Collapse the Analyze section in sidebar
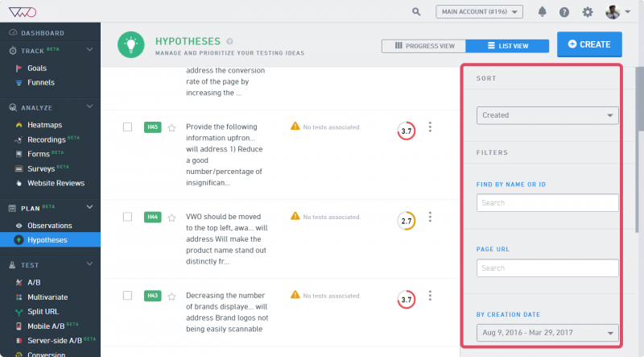 tap(89, 106)
